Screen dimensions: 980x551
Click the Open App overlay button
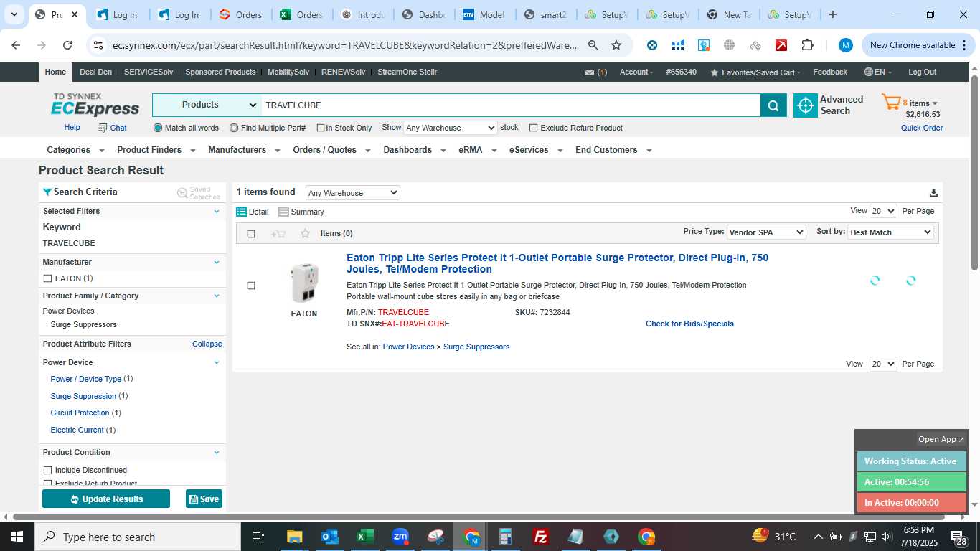(941, 439)
